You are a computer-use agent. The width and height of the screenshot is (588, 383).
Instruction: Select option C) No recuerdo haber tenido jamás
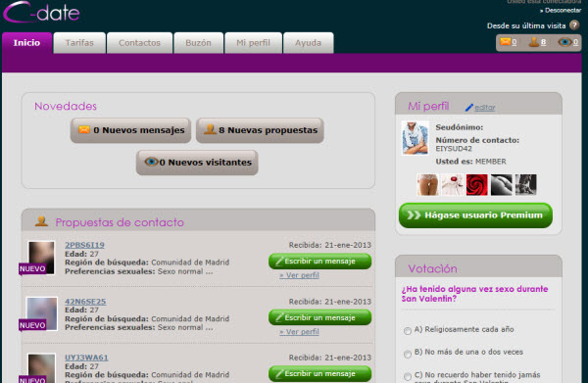(408, 376)
